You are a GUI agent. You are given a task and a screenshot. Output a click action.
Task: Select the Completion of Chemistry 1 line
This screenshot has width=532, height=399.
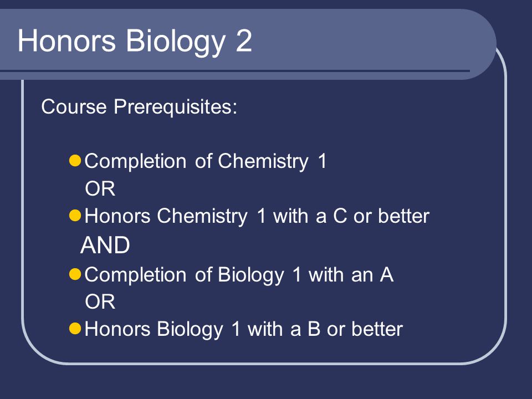(x=206, y=161)
